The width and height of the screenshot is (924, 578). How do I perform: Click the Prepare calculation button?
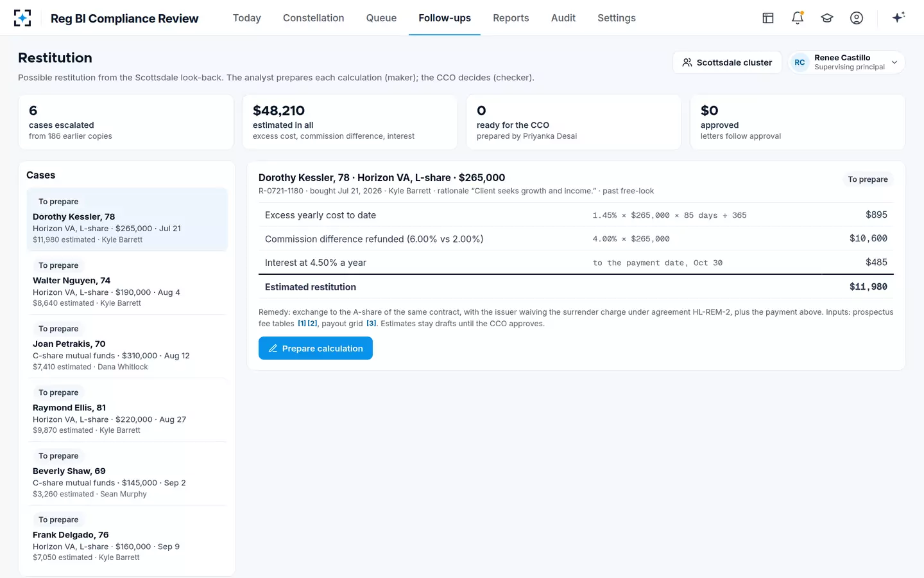click(316, 348)
